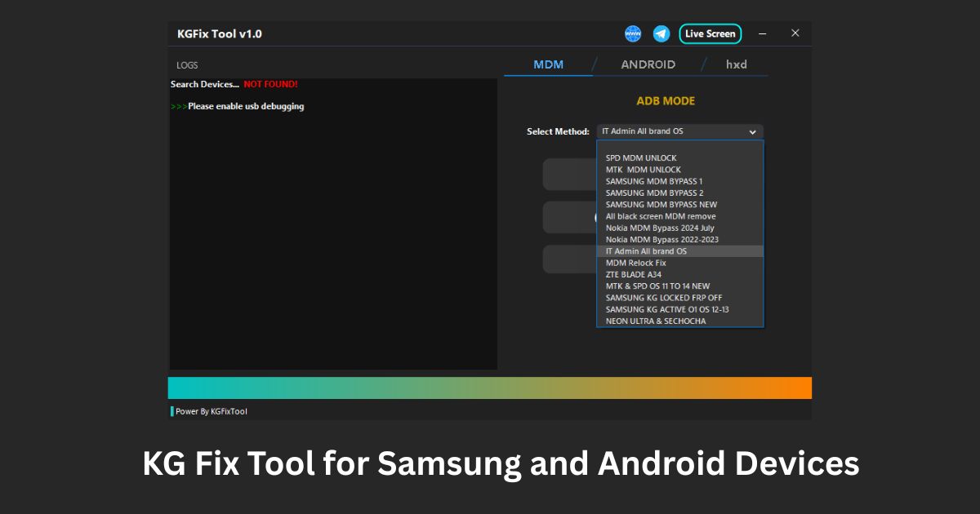This screenshot has width=980, height=514.
Task: Click the NOT FOUND! status in logs
Action: [x=270, y=84]
